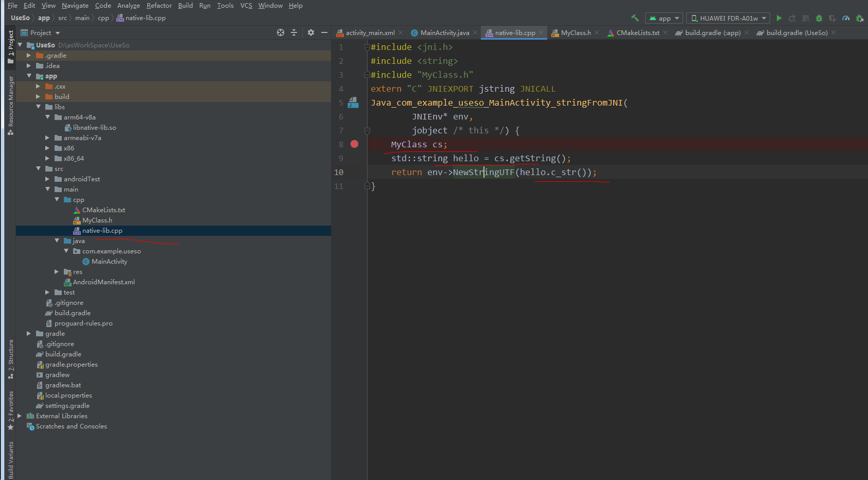Run the app with the green play button
The width and height of the screenshot is (868, 480).
coord(779,18)
